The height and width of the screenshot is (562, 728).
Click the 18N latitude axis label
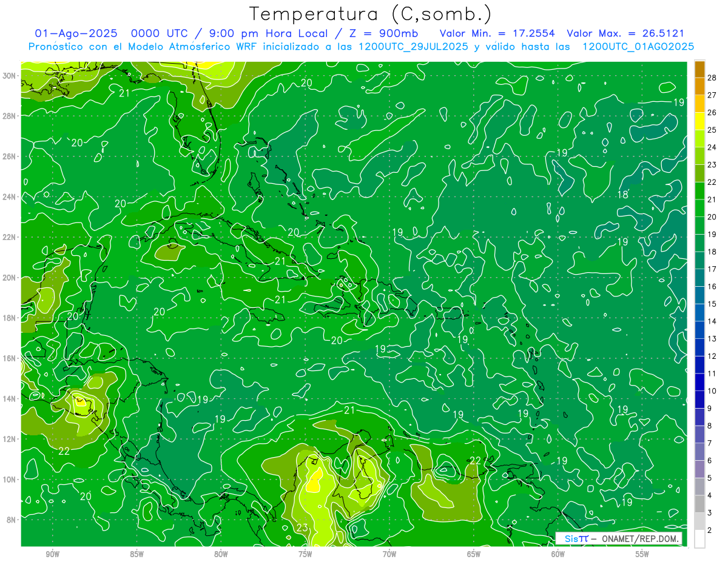pos(10,318)
